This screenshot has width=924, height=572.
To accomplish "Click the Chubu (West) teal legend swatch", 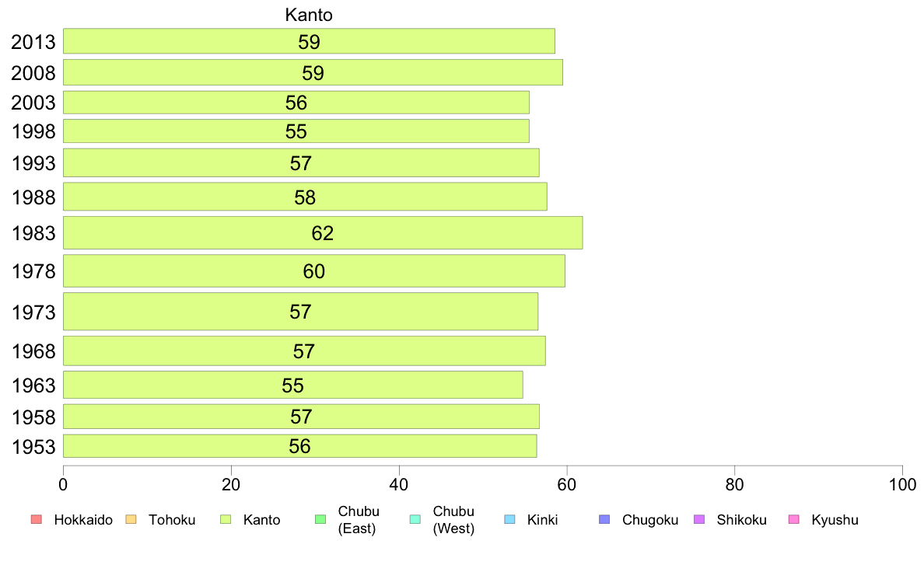I will coord(415,519).
